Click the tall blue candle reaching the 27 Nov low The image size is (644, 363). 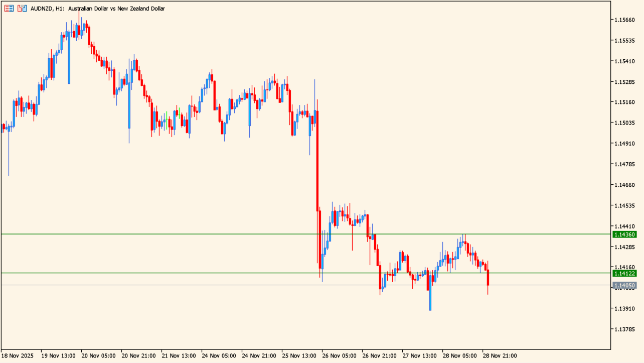(430, 291)
